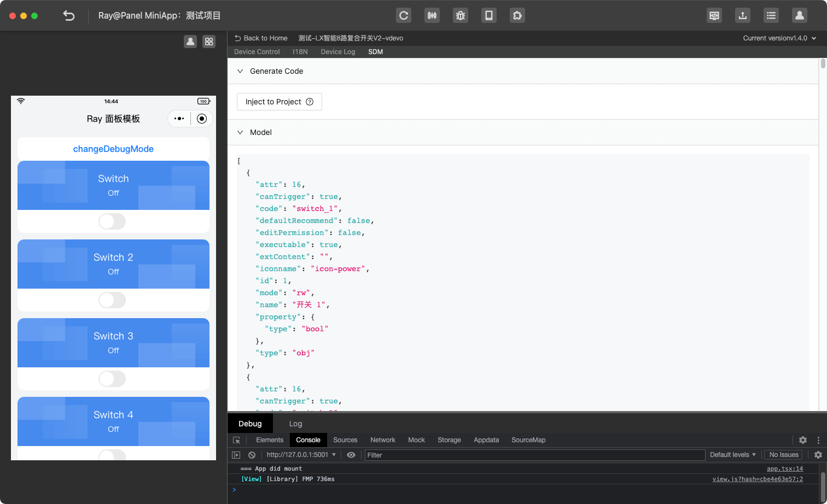Viewport: 827px width, 504px height.
Task: Switch to the Device Log tab
Action: (337, 52)
